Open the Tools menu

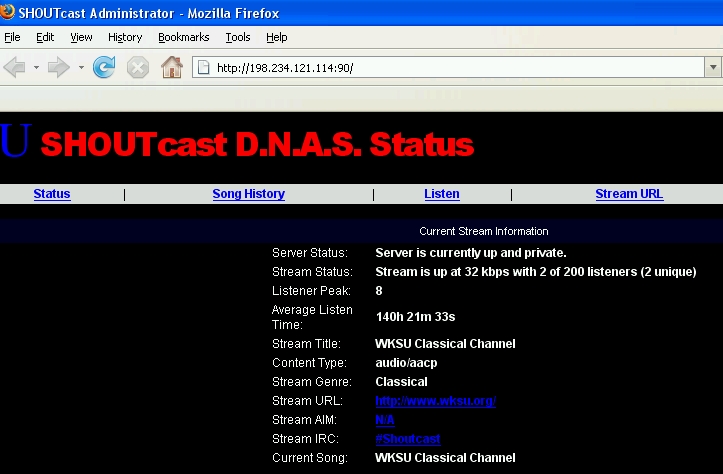click(x=237, y=37)
